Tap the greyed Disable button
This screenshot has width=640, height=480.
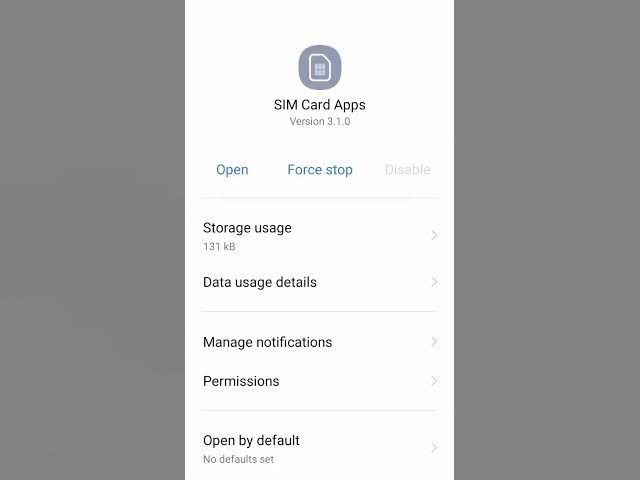407,170
